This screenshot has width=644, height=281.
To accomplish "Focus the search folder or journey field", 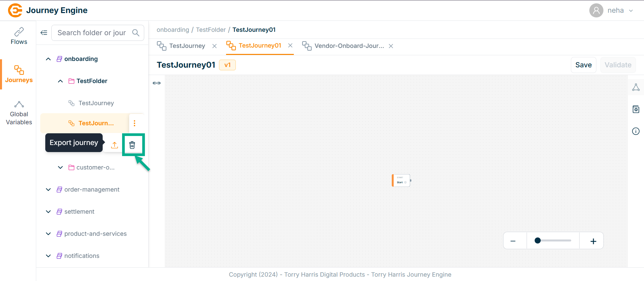I will click(92, 33).
